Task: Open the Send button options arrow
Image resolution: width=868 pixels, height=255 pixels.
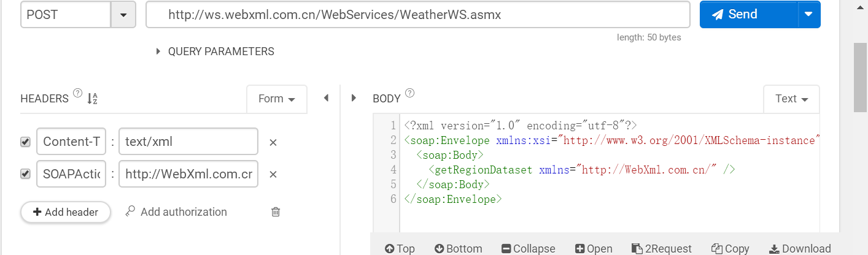Action: tap(808, 15)
